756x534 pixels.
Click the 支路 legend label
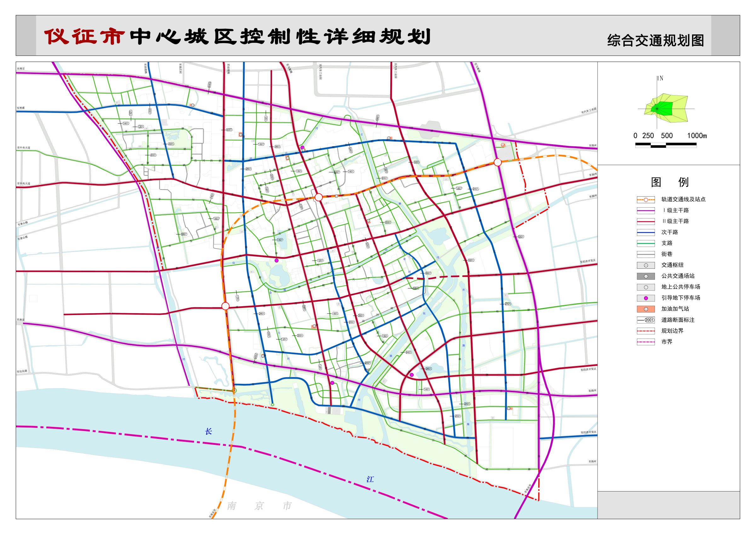[667, 243]
